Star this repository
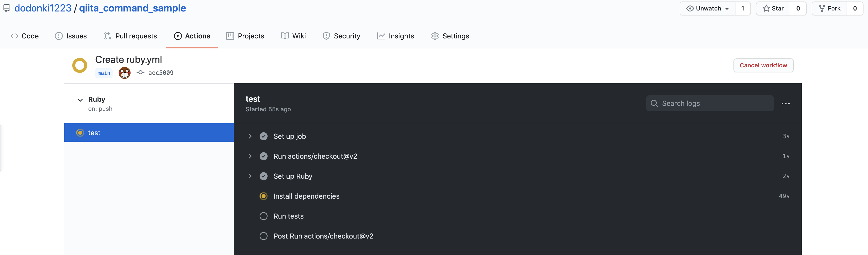 tap(773, 8)
